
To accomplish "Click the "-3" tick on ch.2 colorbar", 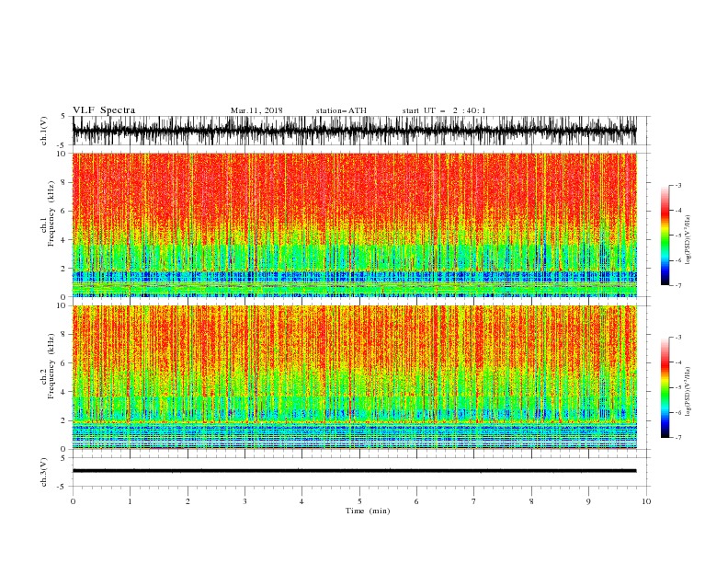I will [678, 338].
